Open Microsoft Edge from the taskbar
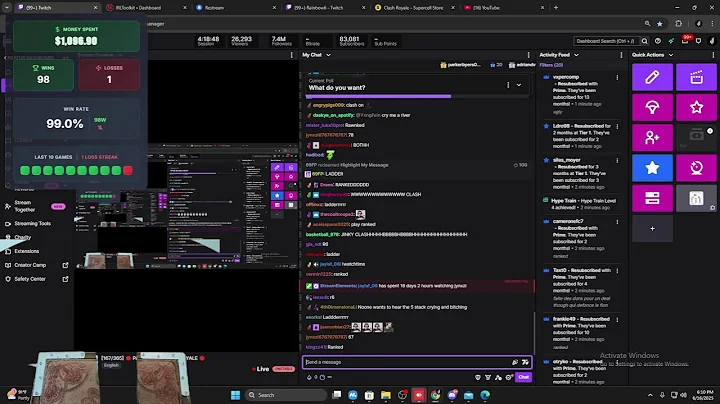 (x=485, y=395)
